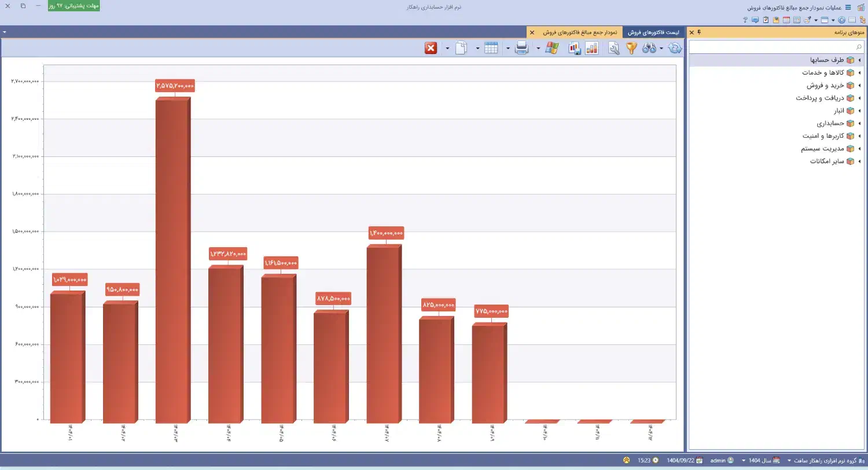Click the save chart icon with floppy disk
This screenshot has width=868, height=470.
tap(575, 48)
